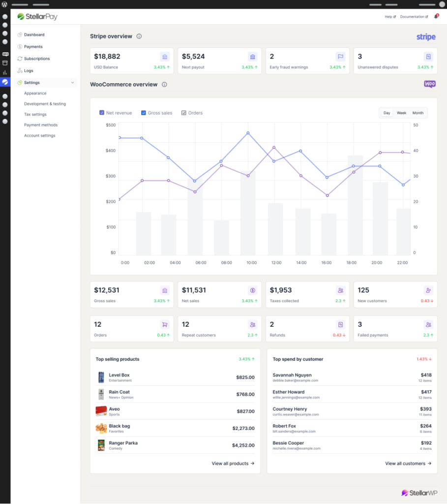This screenshot has width=447, height=504.
Task: Uncheck the Net revenue checkbox
Action: (102, 113)
